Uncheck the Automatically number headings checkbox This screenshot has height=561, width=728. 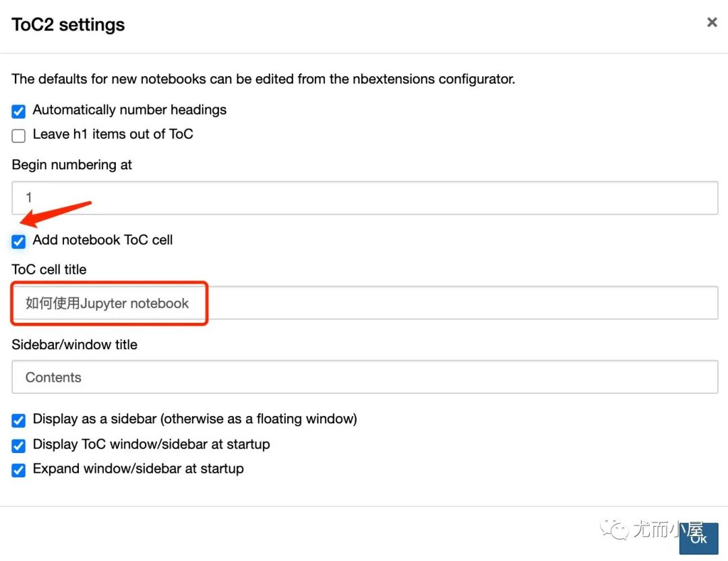pyautogui.click(x=19, y=111)
